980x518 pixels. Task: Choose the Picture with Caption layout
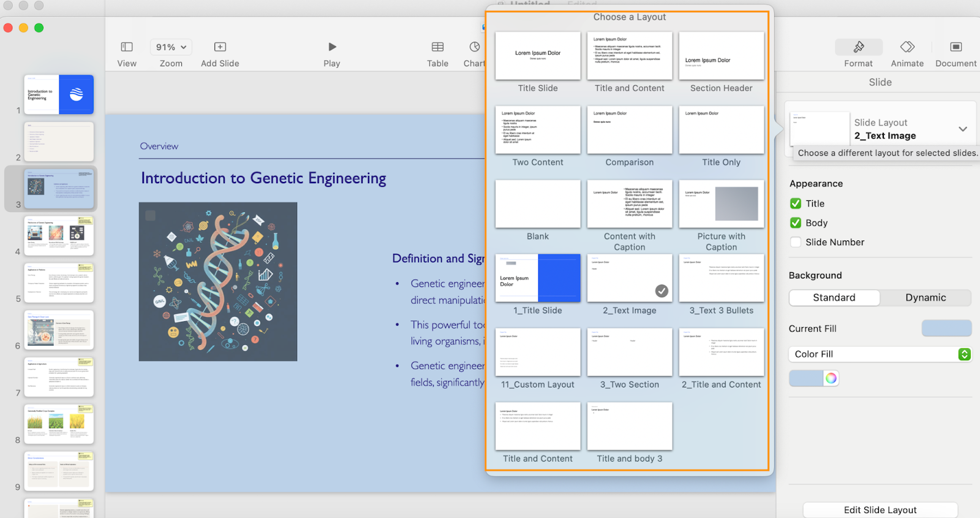point(721,204)
